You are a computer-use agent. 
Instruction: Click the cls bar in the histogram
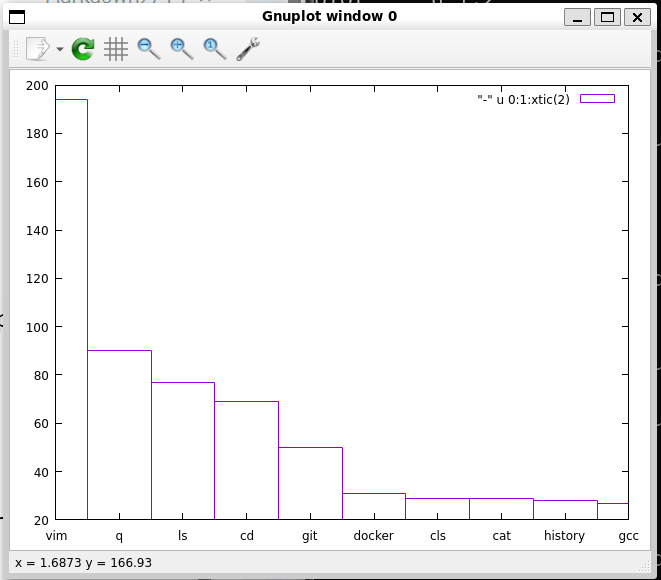point(438,509)
